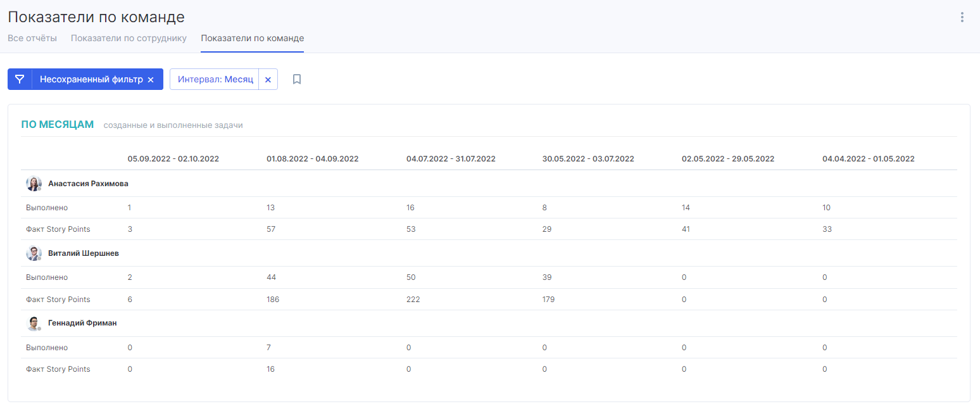
Task: Click column header 04.07.2022 - 31.07.2022
Action: click(x=451, y=159)
